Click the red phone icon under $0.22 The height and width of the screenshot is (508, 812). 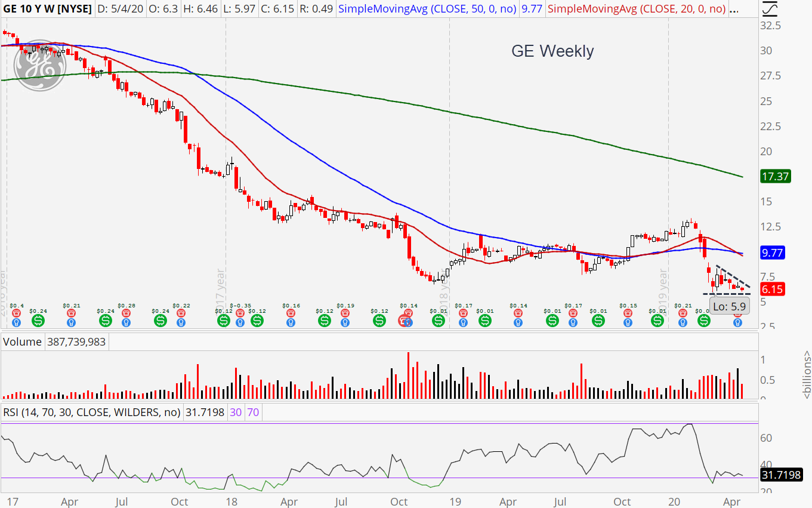[181, 313]
